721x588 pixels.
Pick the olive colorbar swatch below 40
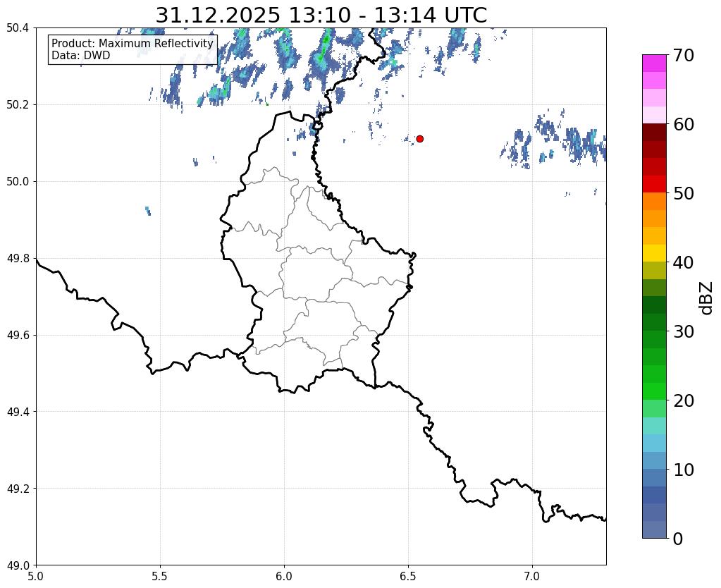point(654,271)
